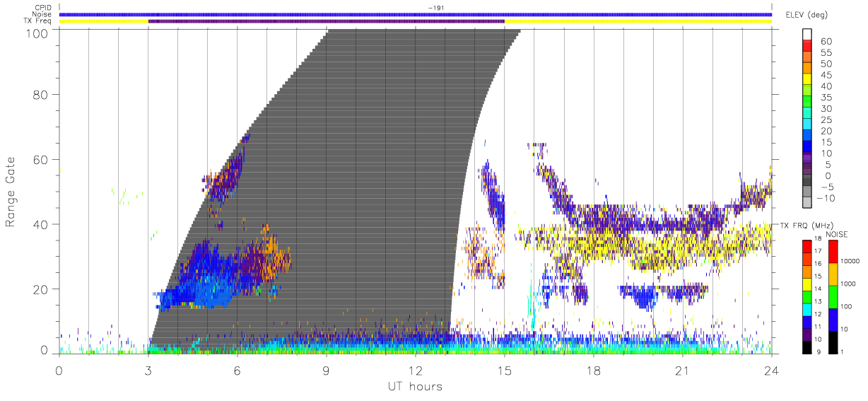Click the orange 1000–10000 NOISE colorbar segment
Image resolution: width=868 pixels, height=401 pixels.
(834, 273)
